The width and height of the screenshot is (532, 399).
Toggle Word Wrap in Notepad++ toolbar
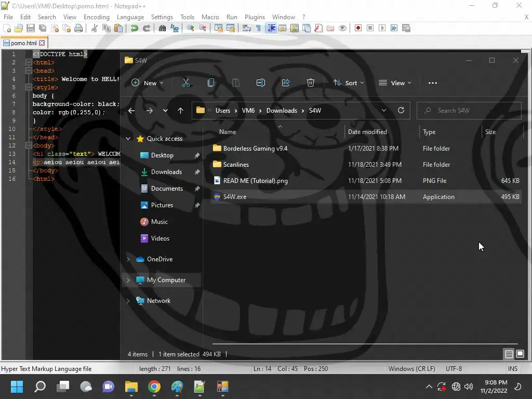tap(247, 28)
